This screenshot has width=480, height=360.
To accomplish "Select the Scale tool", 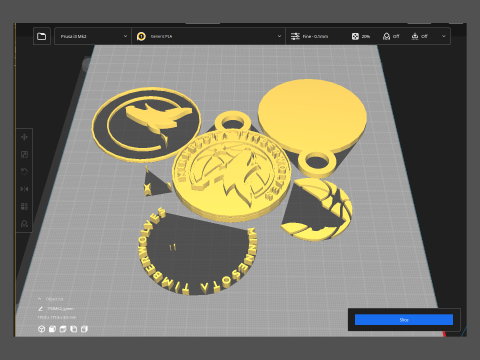I will coord(24,154).
